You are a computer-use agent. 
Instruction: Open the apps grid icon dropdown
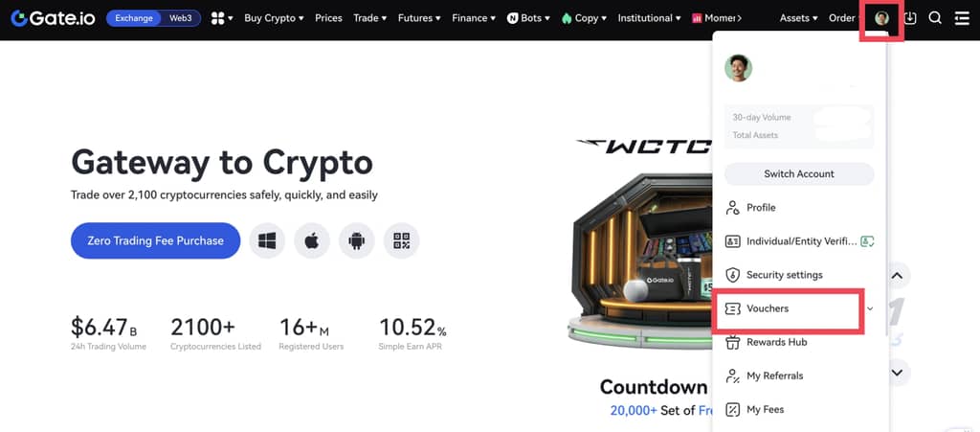click(x=222, y=18)
